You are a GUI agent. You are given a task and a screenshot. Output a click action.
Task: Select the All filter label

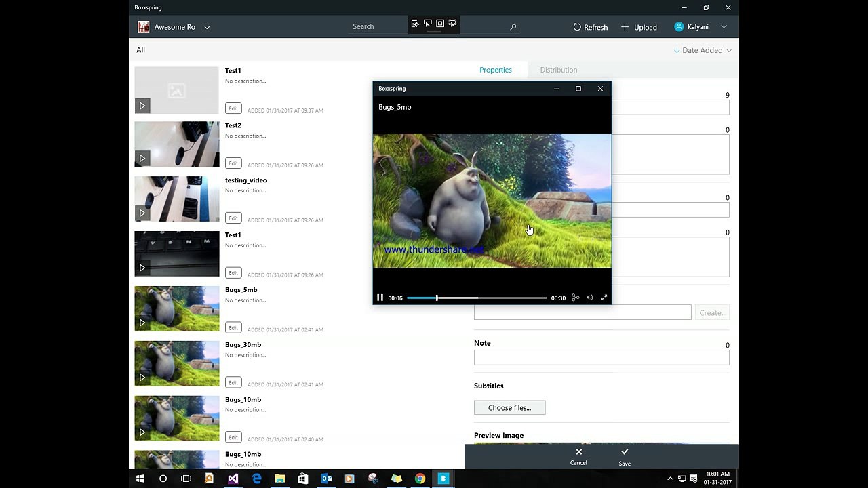click(140, 49)
